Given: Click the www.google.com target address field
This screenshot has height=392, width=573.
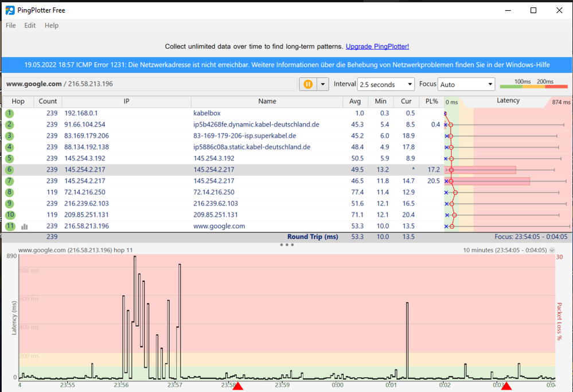Looking at the screenshot, I should [x=150, y=84].
